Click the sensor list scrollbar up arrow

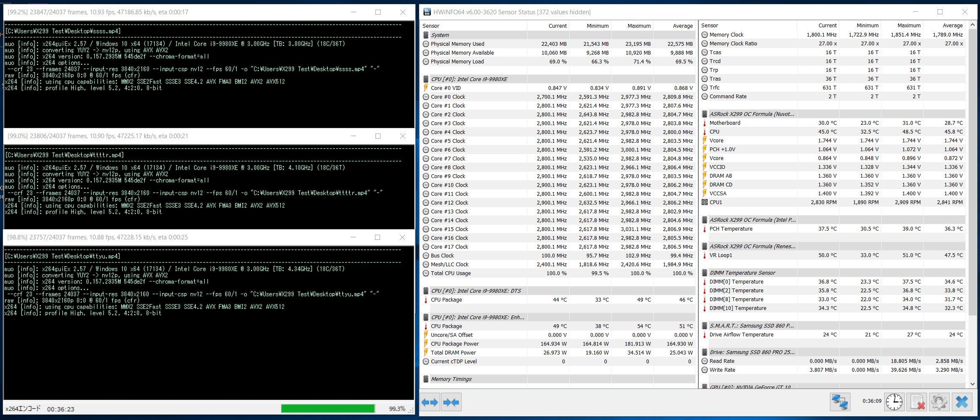972,25
